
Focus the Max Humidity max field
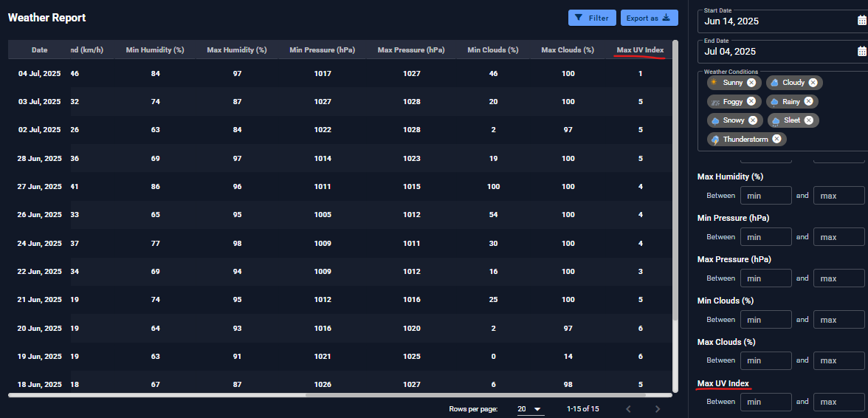[838, 196]
